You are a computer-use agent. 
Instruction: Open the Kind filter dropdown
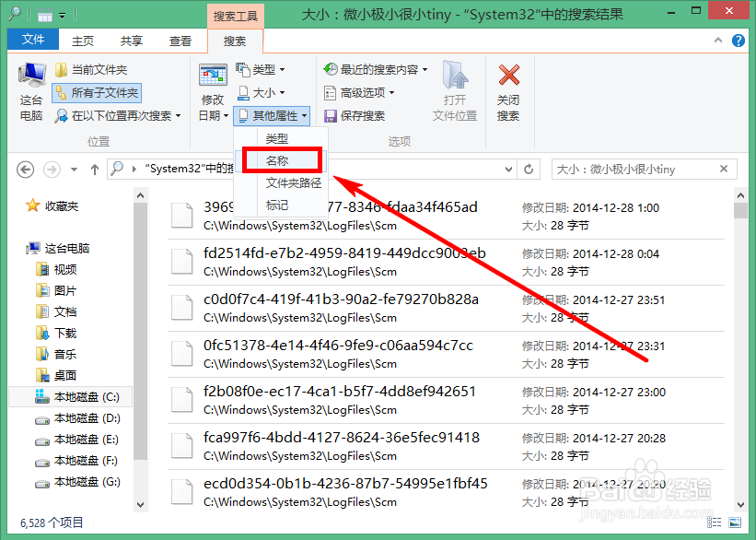tap(261, 70)
